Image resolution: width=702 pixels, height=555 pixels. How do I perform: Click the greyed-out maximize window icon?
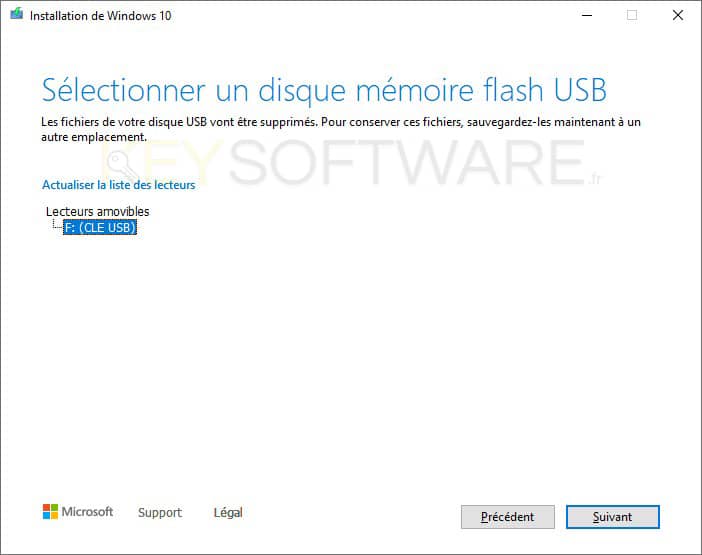coord(632,15)
